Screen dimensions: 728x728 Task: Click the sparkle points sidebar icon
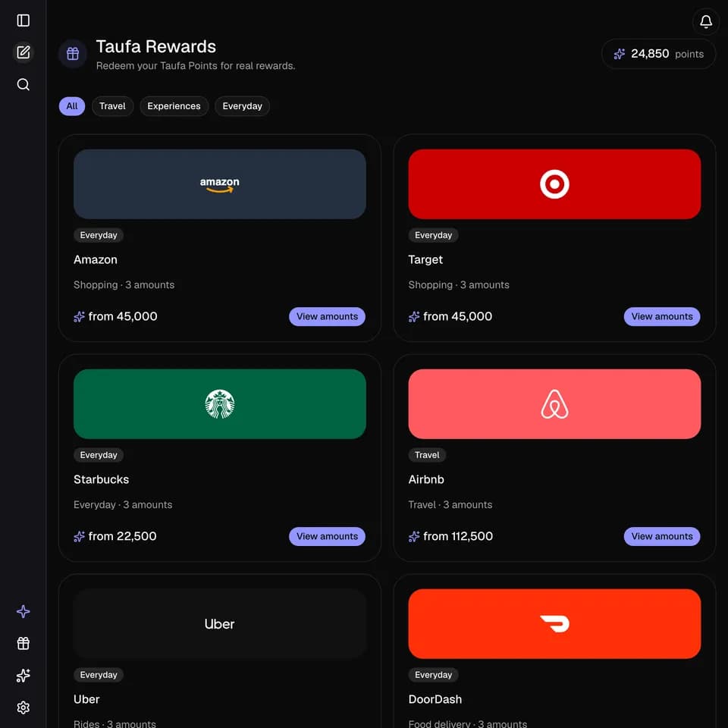pyautogui.click(x=24, y=675)
